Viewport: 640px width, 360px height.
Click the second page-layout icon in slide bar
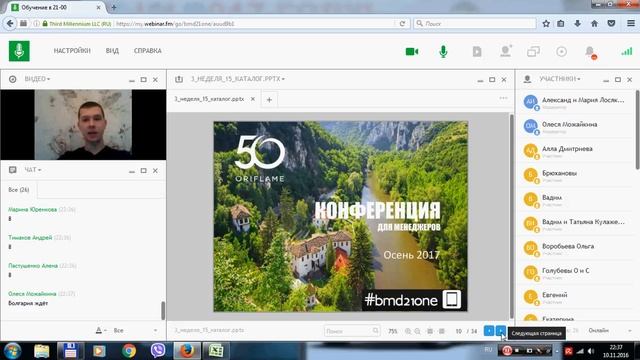tap(441, 331)
